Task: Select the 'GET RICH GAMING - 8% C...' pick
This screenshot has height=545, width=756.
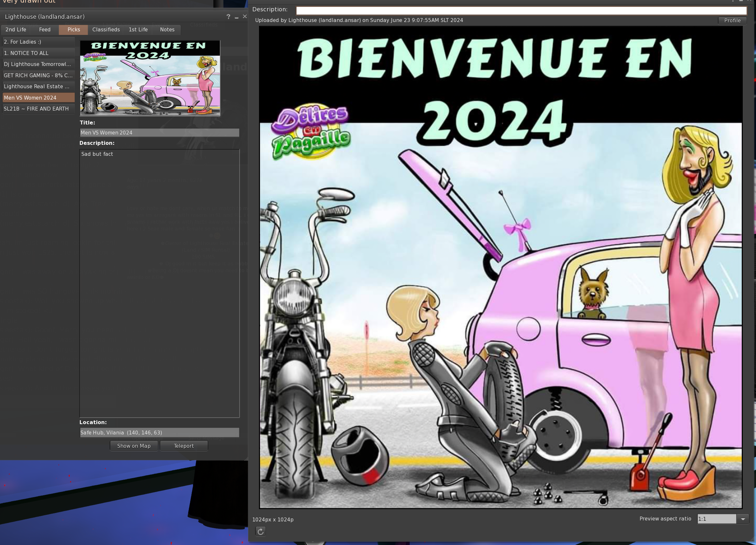Action: click(x=38, y=75)
